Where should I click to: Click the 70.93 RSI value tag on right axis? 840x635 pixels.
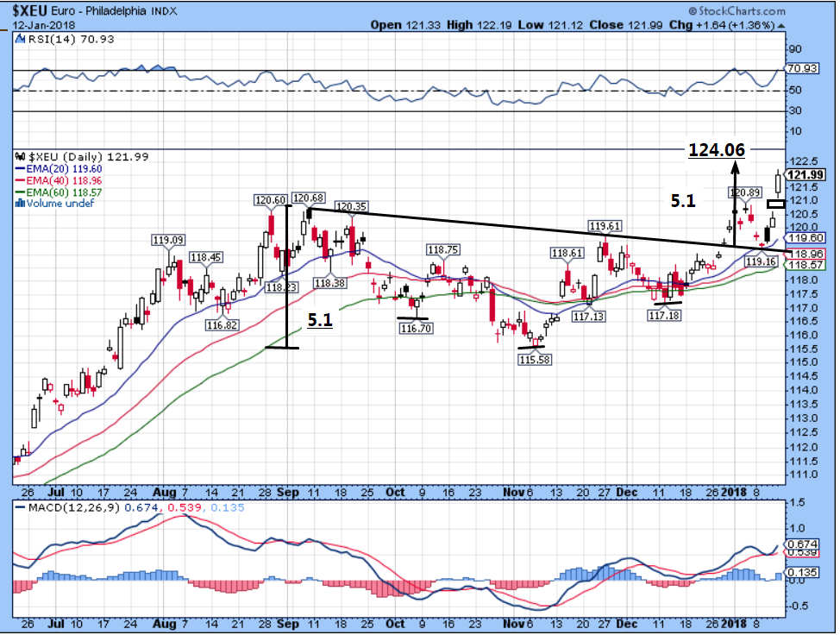pyautogui.click(x=803, y=68)
